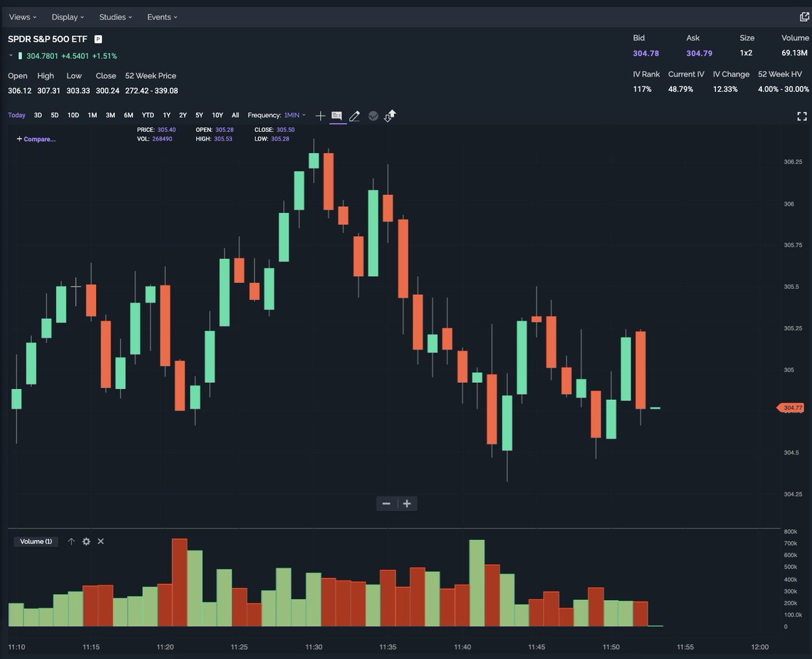The height and width of the screenshot is (659, 812).
Task: Select the 2Y time range
Action: tap(183, 116)
